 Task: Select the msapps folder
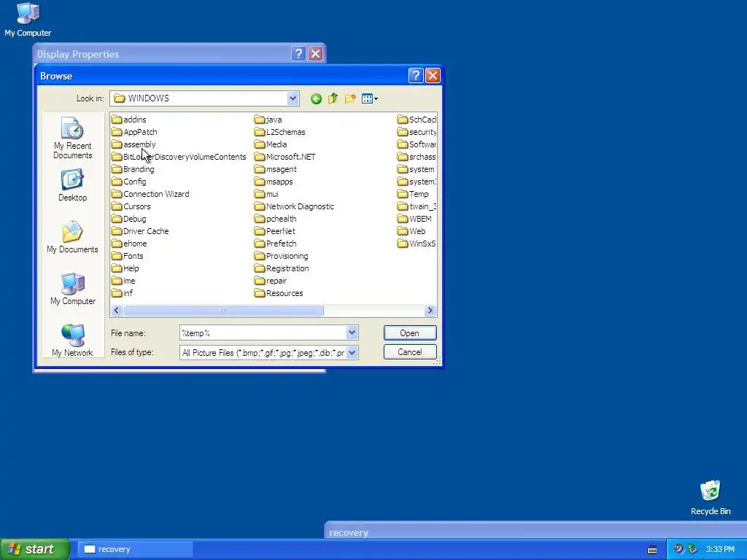274,182
